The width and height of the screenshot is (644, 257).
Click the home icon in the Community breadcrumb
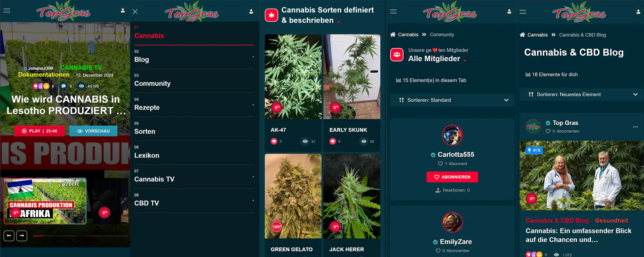pyautogui.click(x=393, y=35)
